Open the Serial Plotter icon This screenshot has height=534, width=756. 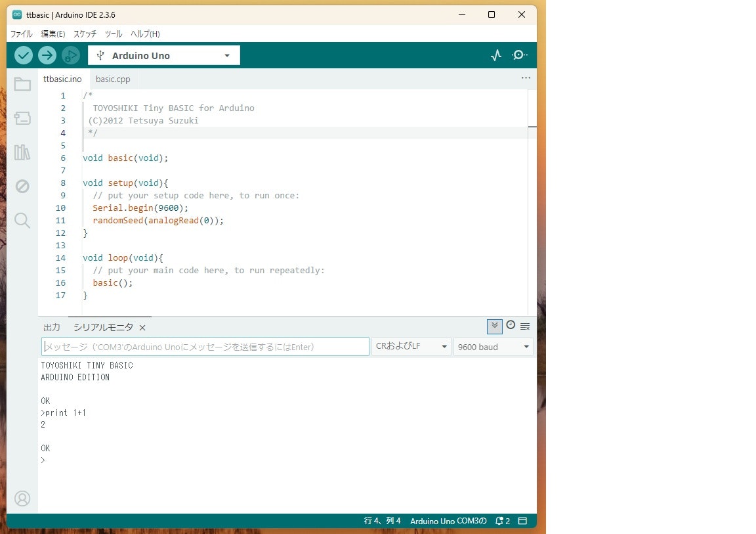tap(496, 55)
